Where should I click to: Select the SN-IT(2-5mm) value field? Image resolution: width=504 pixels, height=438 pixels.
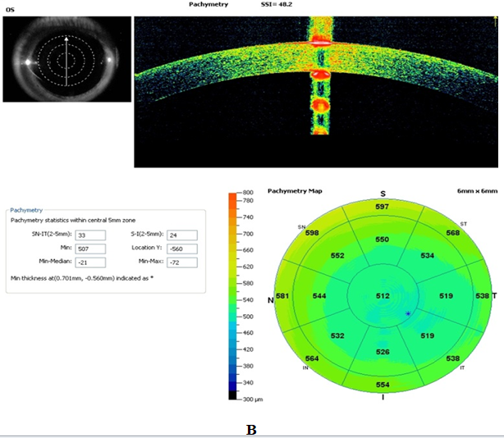pos(88,234)
